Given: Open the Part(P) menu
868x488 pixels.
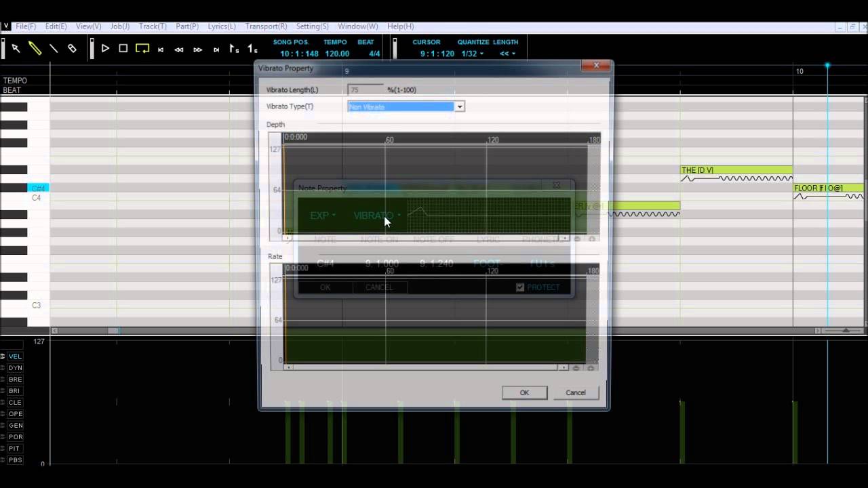Looking at the screenshot, I should (187, 26).
